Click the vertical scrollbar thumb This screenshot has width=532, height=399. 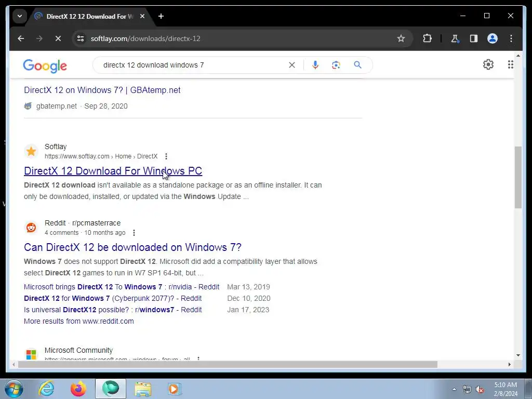tap(518, 177)
